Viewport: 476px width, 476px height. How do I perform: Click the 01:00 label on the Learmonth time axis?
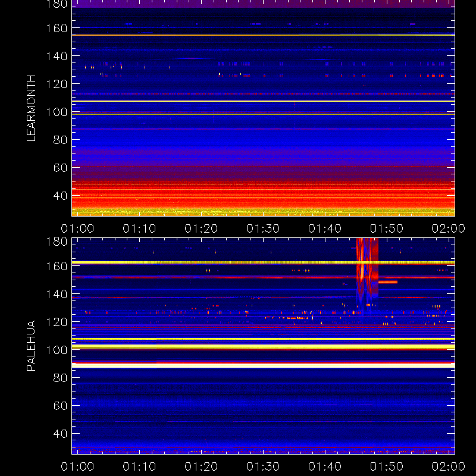pos(77,228)
